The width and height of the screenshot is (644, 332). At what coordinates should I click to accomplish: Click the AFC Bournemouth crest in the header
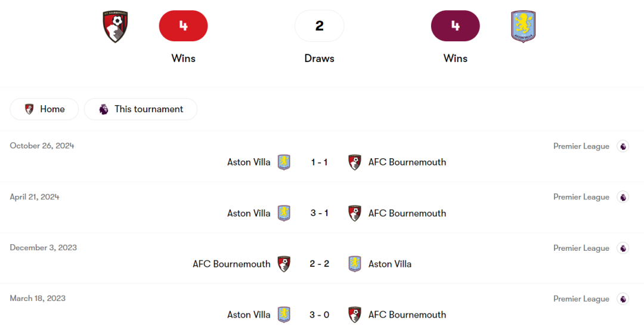(x=116, y=26)
